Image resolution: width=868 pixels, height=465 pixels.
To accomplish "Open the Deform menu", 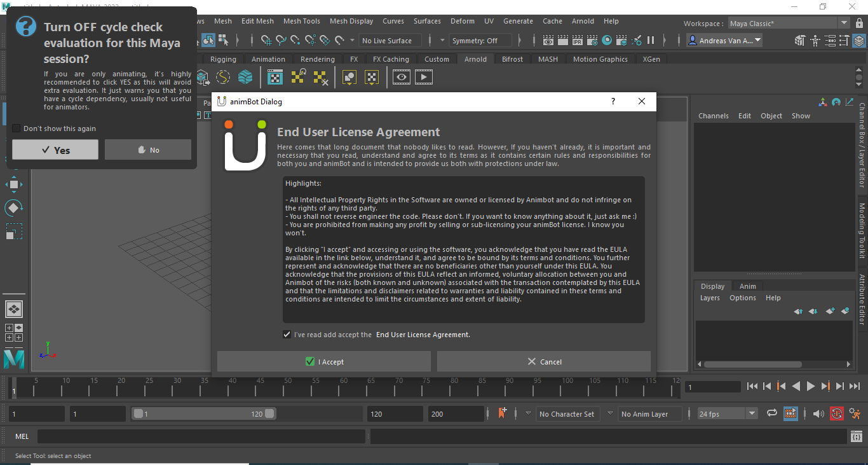I will click(463, 21).
